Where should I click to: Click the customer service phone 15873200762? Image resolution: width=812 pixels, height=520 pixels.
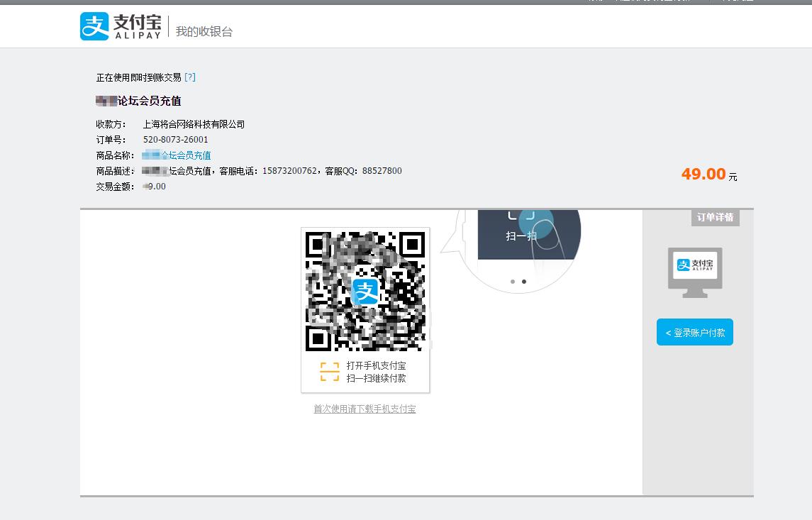point(289,171)
